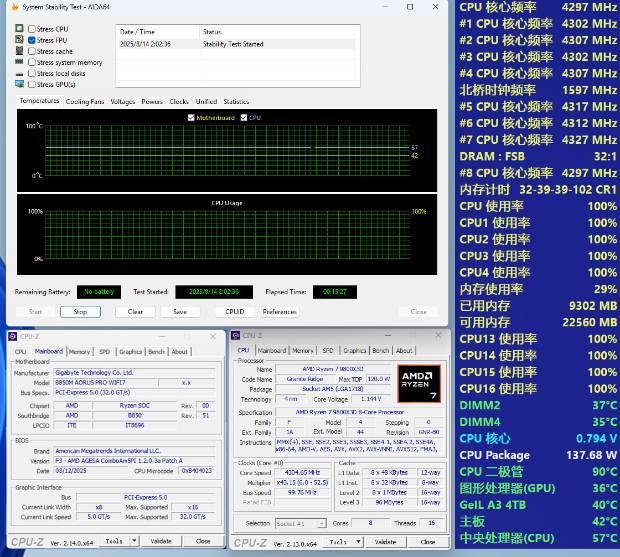The width and height of the screenshot is (620, 557).
Task: Switch to the Unified tab
Action: 206,102
